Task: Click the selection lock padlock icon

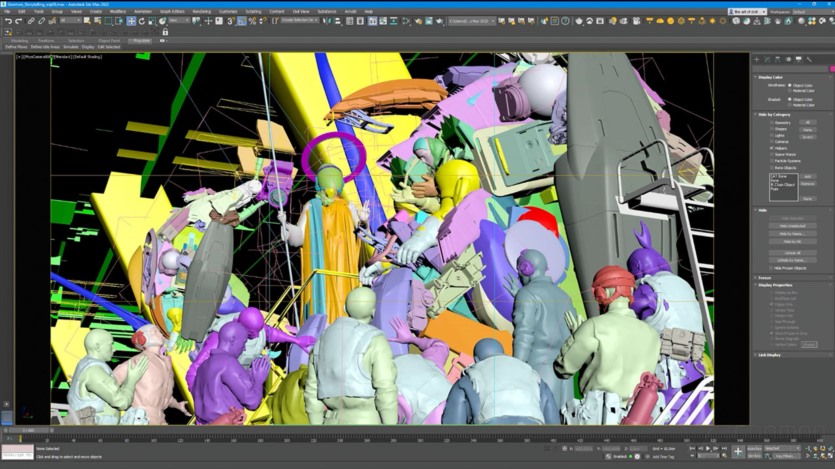Action: [x=165, y=32]
